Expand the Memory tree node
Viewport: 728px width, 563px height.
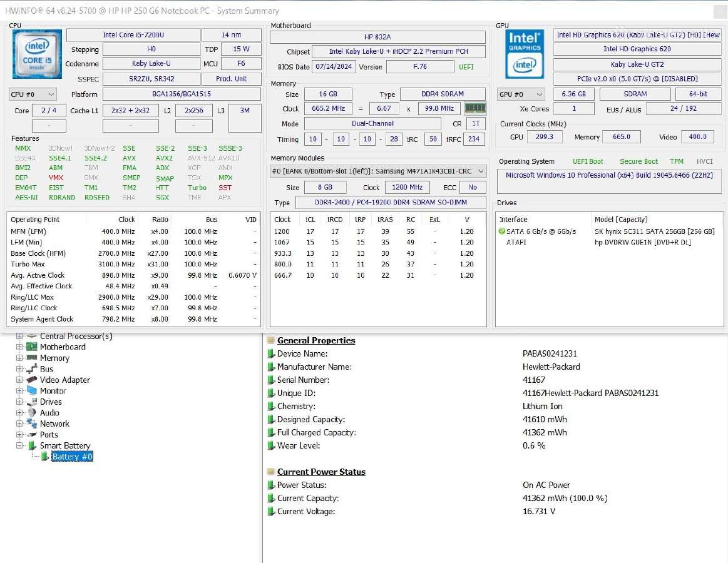[19, 358]
